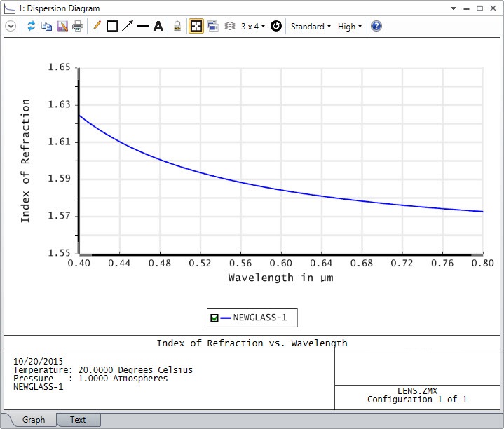Close the Dispersion Diagram window
Image resolution: width=504 pixels, height=429 pixels.
(x=493, y=8)
